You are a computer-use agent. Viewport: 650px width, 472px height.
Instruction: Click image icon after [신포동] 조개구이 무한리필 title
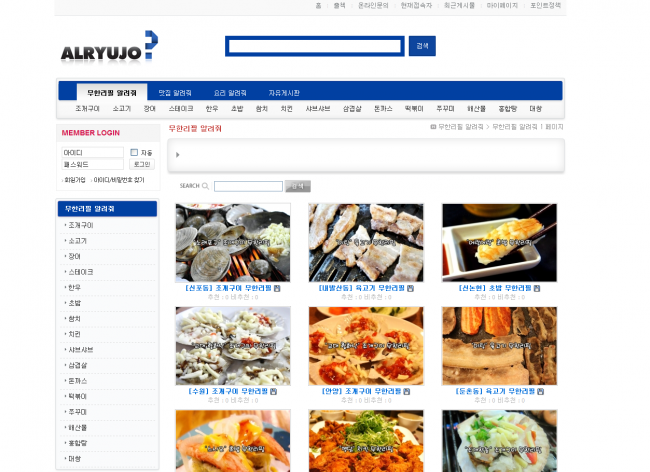pyautogui.click(x=277, y=288)
